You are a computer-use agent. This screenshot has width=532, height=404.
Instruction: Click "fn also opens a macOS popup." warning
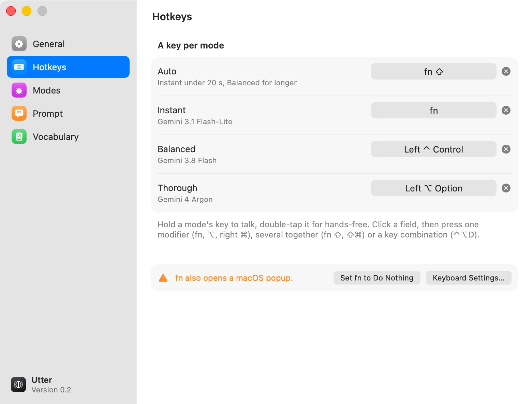(234, 278)
